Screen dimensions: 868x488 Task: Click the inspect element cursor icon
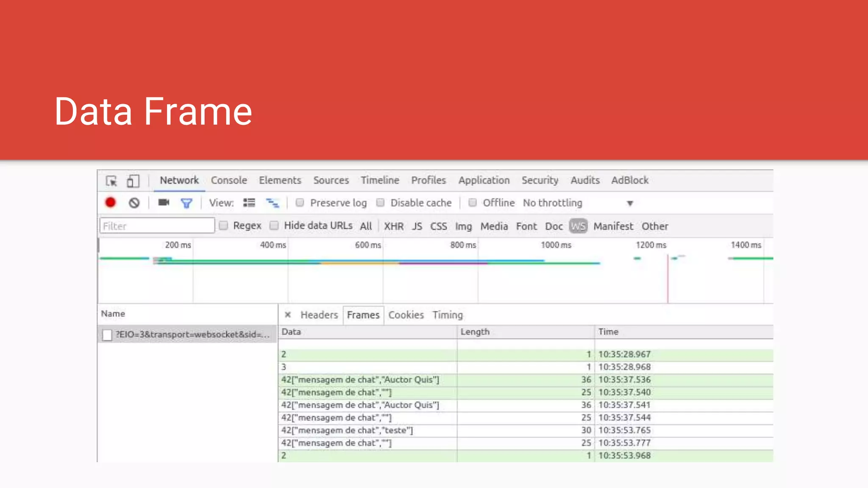111,181
